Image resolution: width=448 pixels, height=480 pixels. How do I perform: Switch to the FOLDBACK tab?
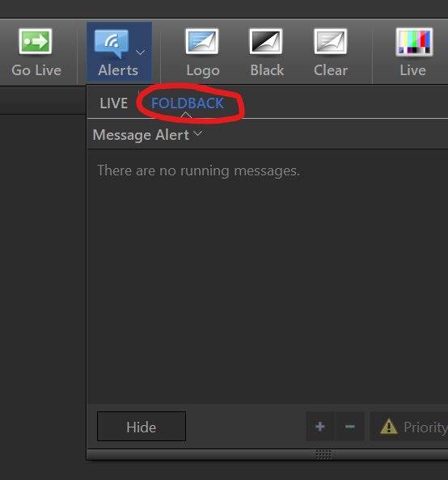pyautogui.click(x=188, y=103)
